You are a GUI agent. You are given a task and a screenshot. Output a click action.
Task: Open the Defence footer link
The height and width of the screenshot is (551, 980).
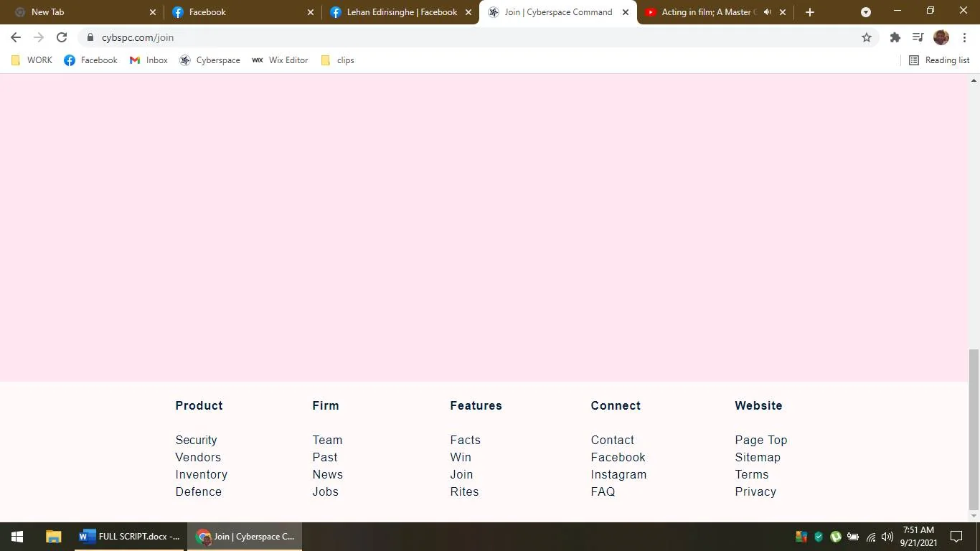tap(199, 491)
